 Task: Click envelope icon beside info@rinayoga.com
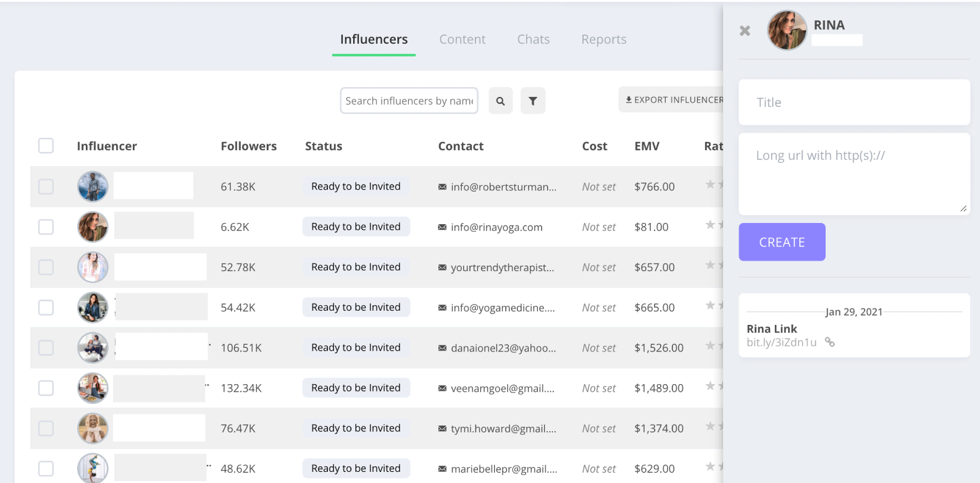pos(442,227)
